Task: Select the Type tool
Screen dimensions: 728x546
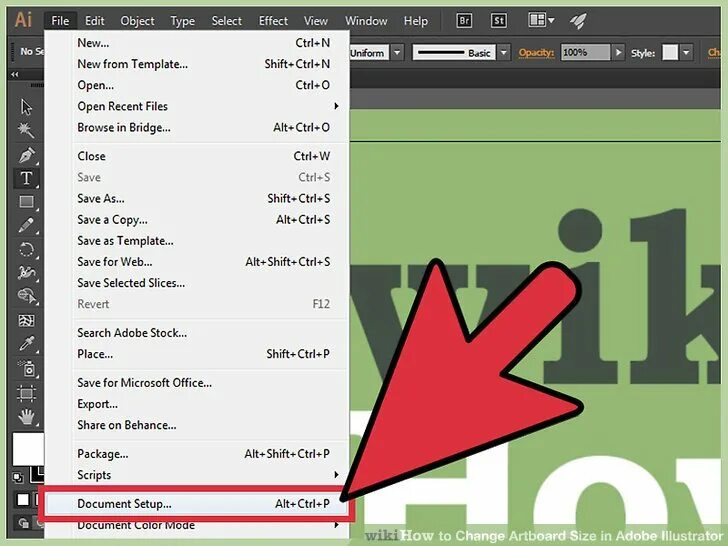Action: [26, 178]
